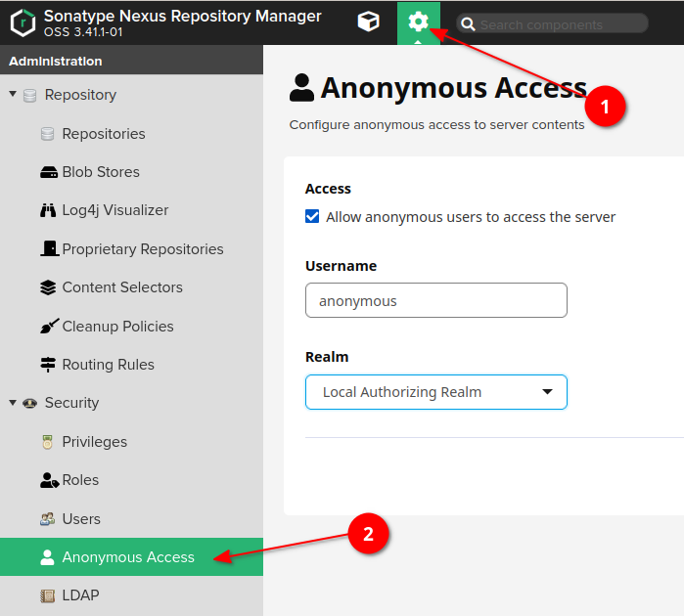
Task: Click the Nexus hexagon logo
Action: 23,22
